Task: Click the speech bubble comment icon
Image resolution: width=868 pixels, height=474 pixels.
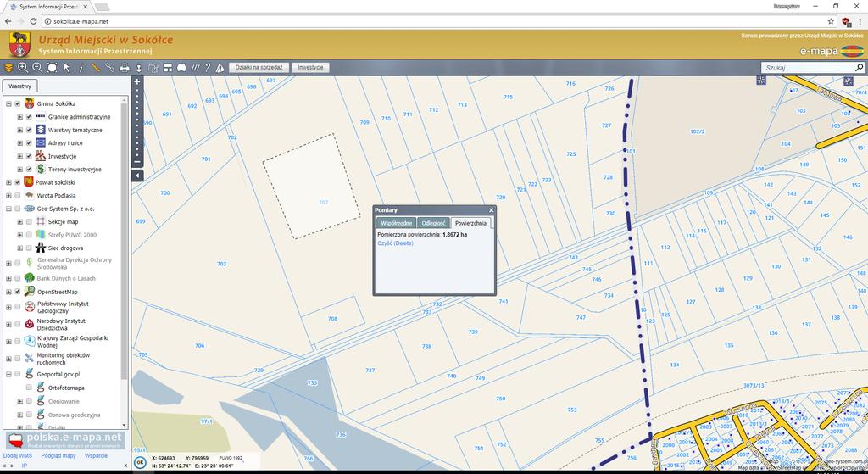Action: (x=181, y=68)
